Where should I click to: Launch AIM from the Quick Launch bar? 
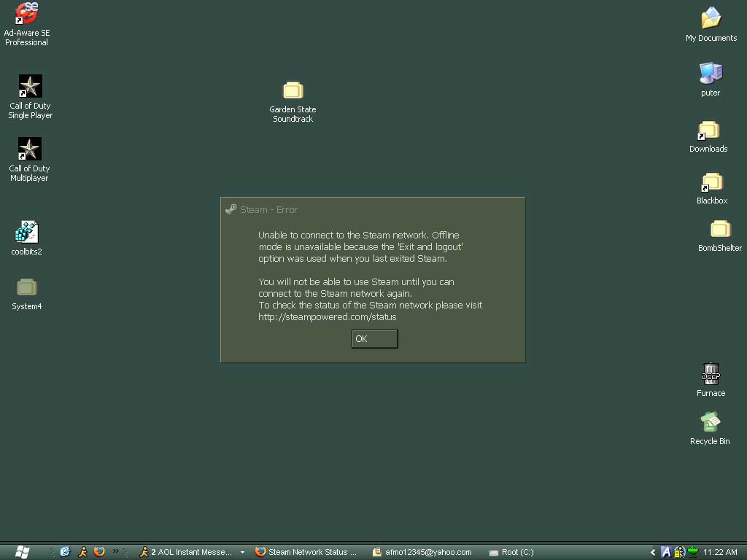click(82, 551)
